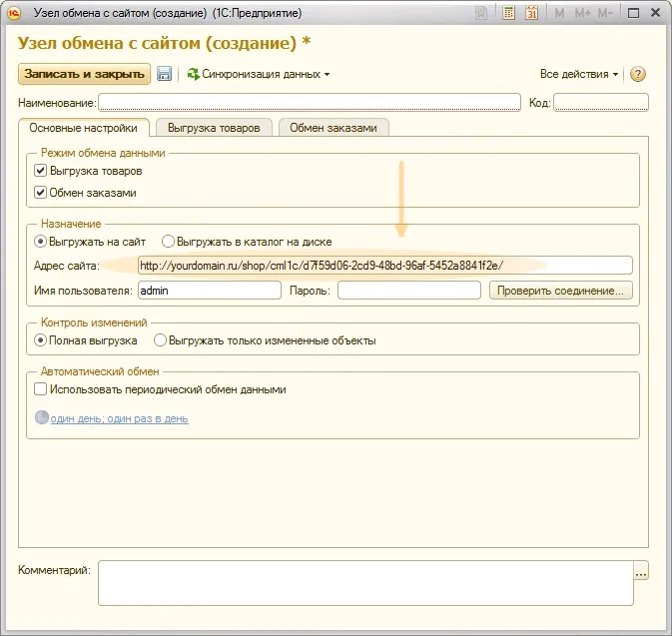Click the Проверить соединение button
The image size is (672, 636).
tap(560, 291)
